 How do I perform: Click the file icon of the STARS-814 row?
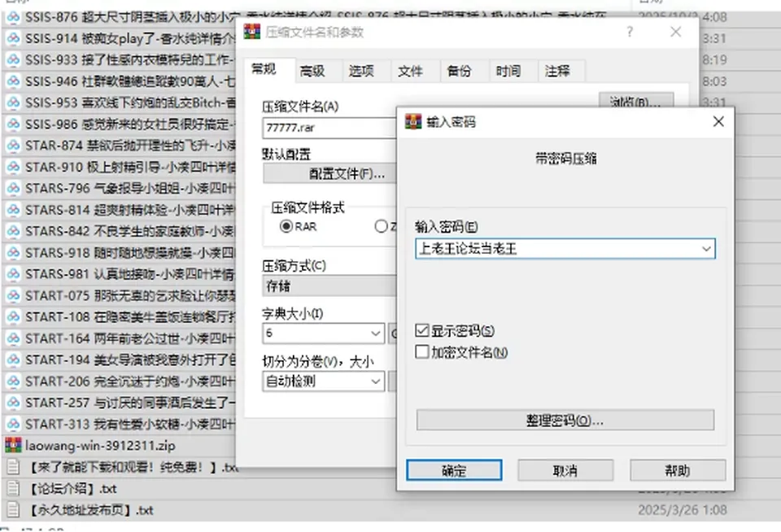point(14,210)
